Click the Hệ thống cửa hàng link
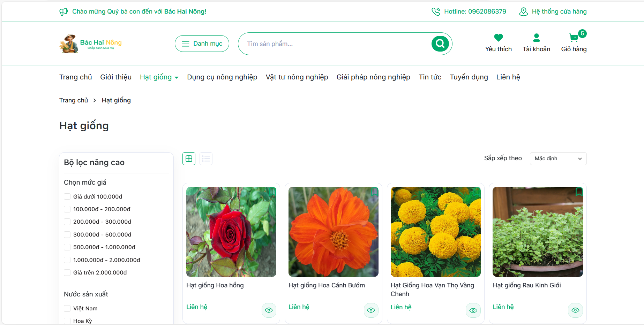The width and height of the screenshot is (644, 325). (559, 11)
